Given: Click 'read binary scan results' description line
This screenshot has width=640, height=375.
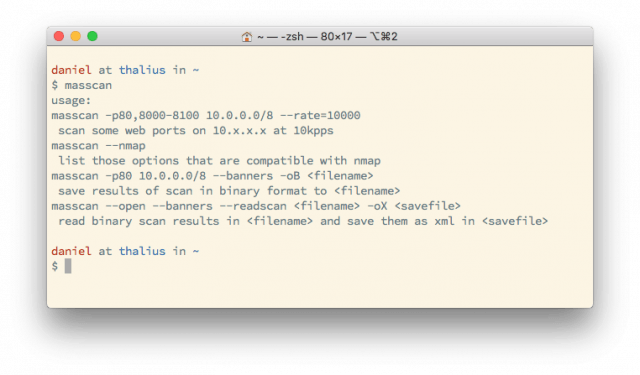Looking at the screenshot, I should [303, 221].
